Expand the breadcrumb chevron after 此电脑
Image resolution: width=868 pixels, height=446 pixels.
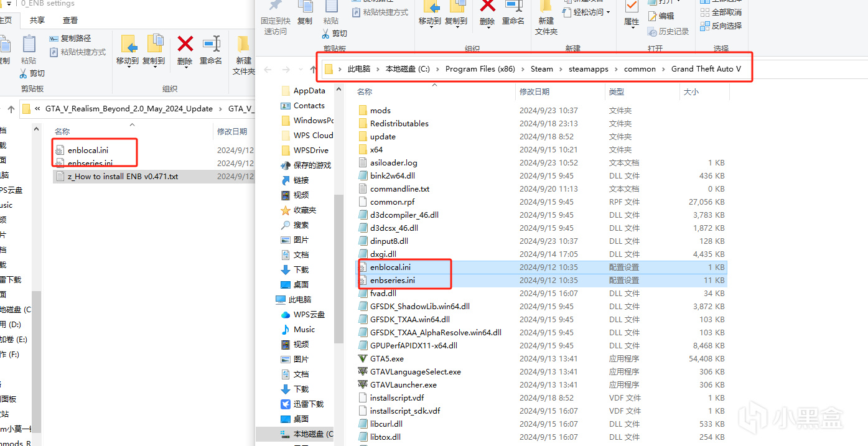(378, 69)
